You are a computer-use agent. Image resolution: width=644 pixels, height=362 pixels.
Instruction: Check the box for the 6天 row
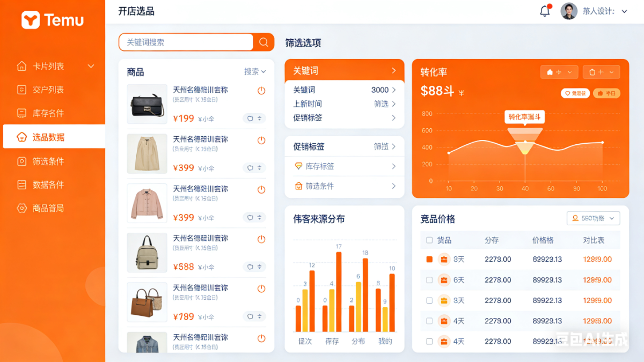[x=429, y=280]
